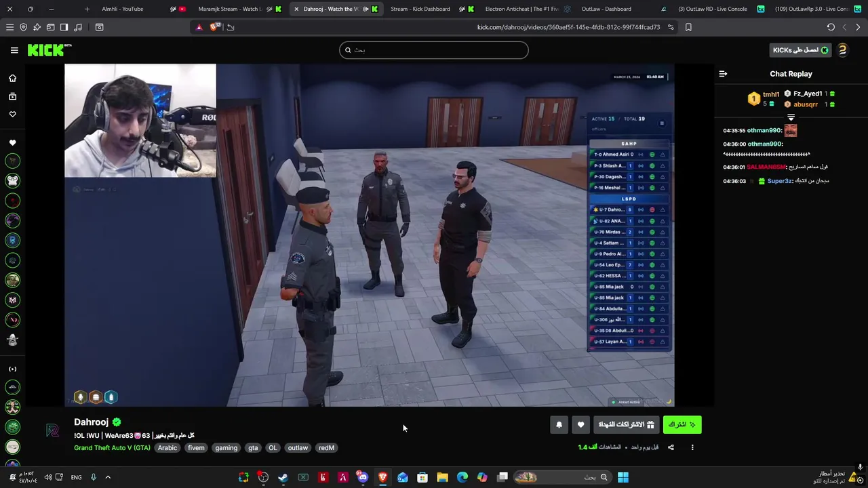This screenshot has height=488, width=868.
Task: Reload the page
Action: (831, 27)
